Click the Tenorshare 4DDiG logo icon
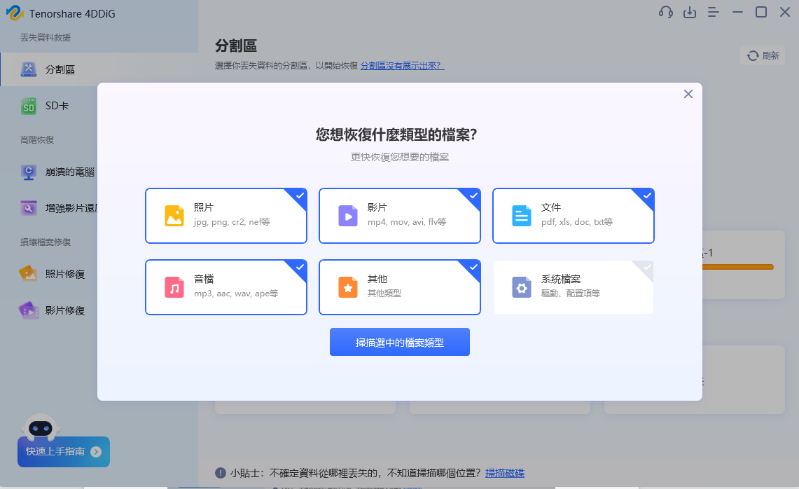This screenshot has height=489, width=799. click(15, 13)
